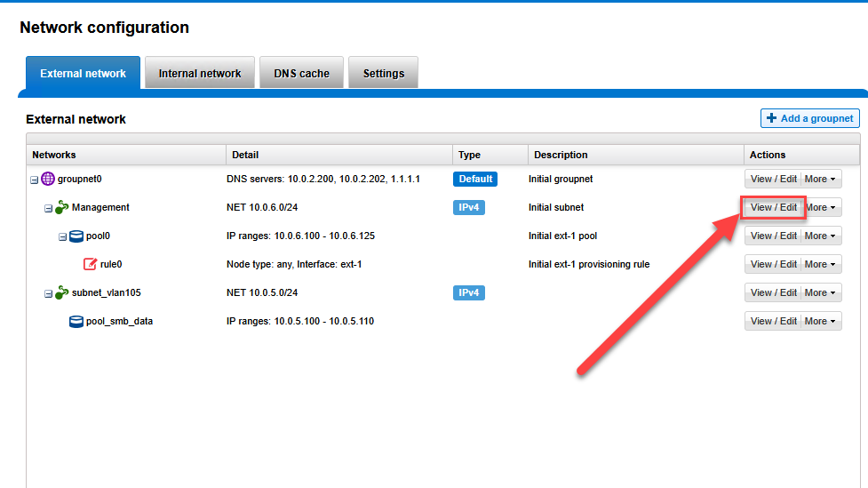Click View / Edit for subnet_vlan105
The height and width of the screenshot is (488, 868).
click(x=773, y=292)
